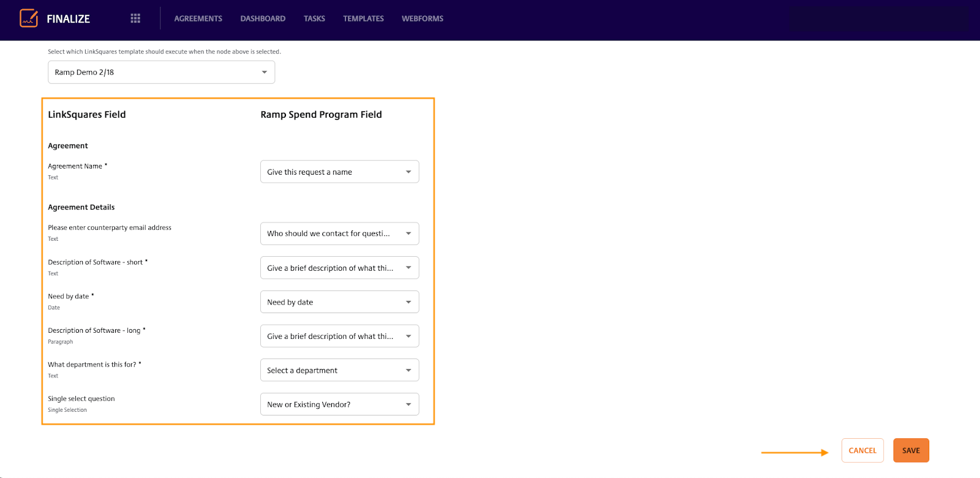This screenshot has height=478, width=980.
Task: Open the 'Give this request a name' dropdown
Action: tap(339, 172)
